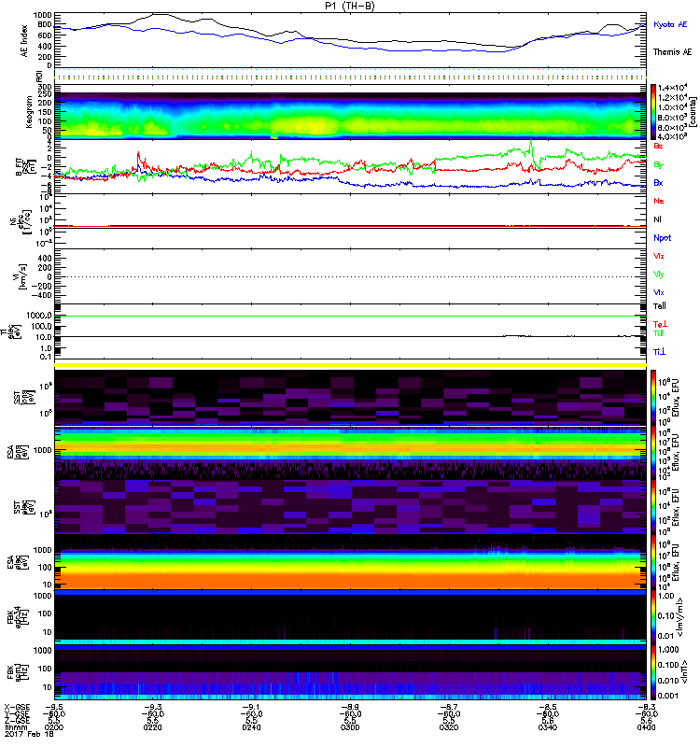Image resolution: width=700 pixels, height=747 pixels.
Task: Click the FBK magnetic <|nT|> color bar
Action: [x=653, y=672]
